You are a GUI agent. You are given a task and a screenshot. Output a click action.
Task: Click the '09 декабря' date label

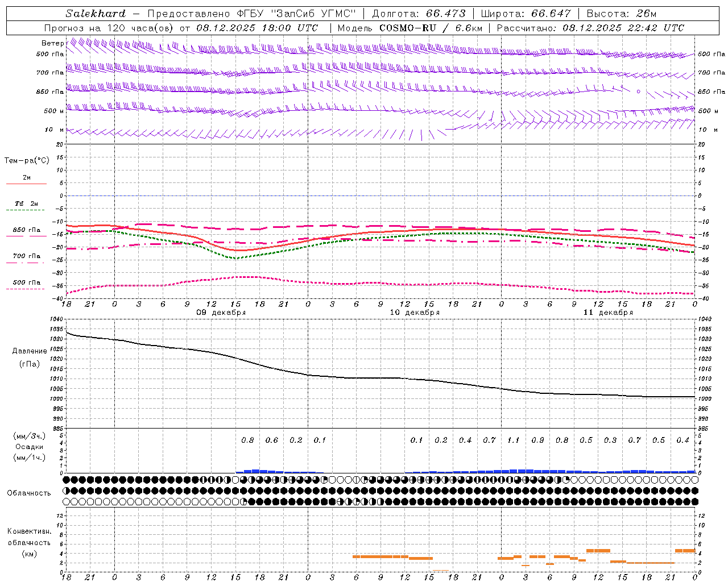(x=221, y=313)
